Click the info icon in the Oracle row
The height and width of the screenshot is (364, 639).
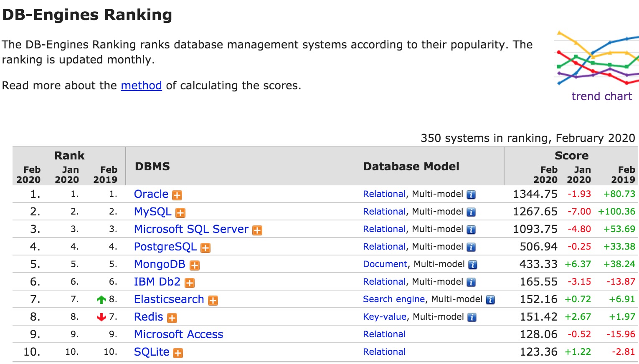471,195
